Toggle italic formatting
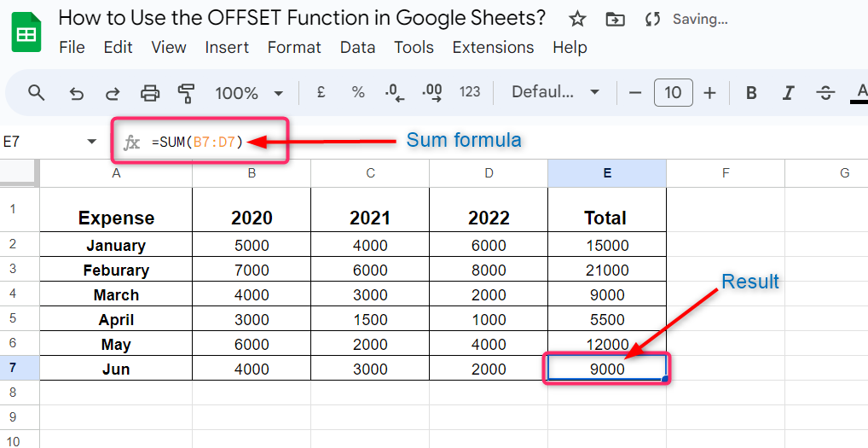 788,93
